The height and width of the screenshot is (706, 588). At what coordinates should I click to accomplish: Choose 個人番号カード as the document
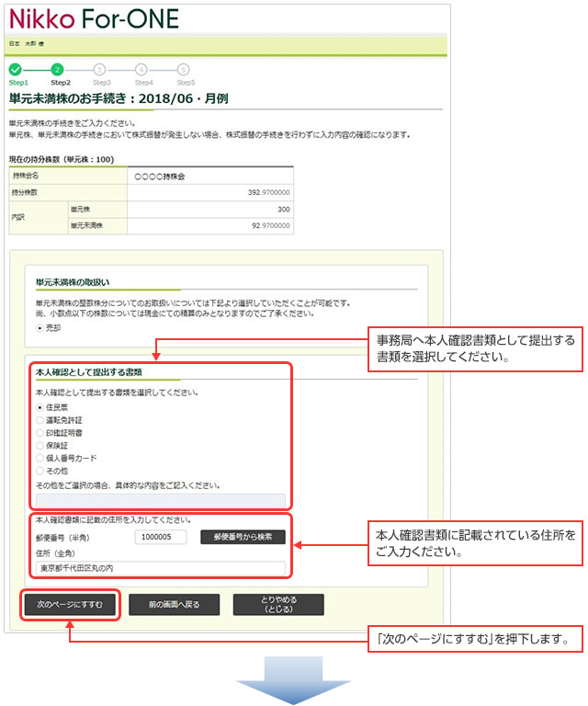coord(40,458)
